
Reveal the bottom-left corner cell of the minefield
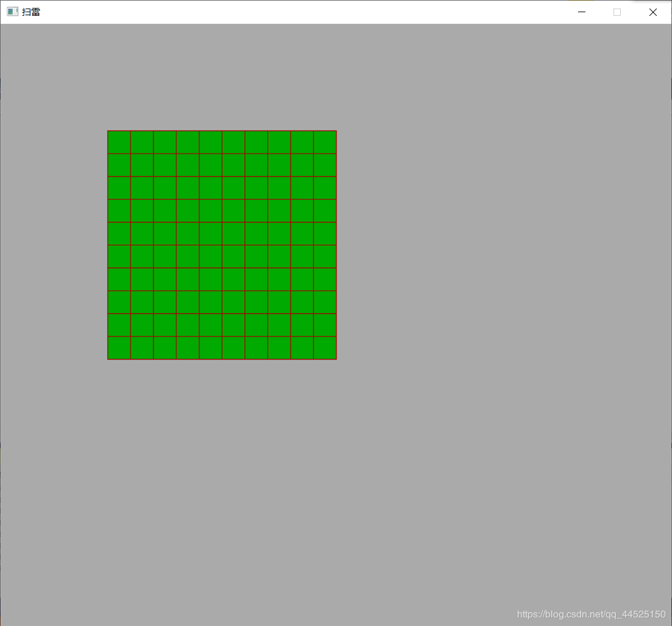(119, 348)
